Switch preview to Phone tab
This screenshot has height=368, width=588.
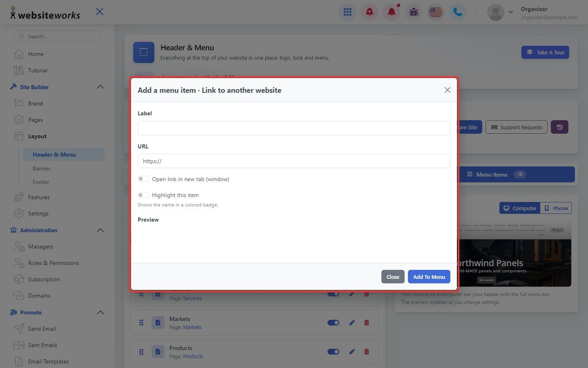pyautogui.click(x=556, y=208)
